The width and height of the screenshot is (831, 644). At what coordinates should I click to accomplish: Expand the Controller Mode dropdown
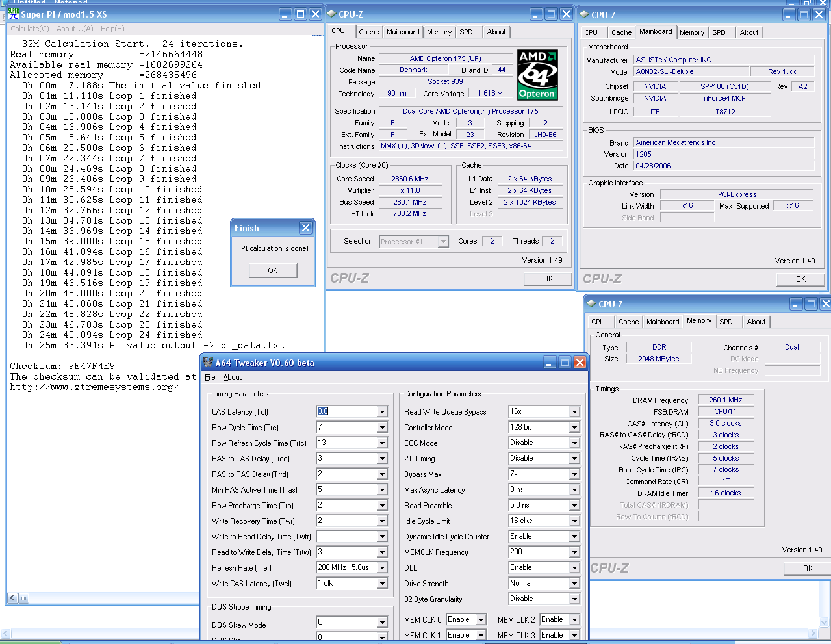574,427
